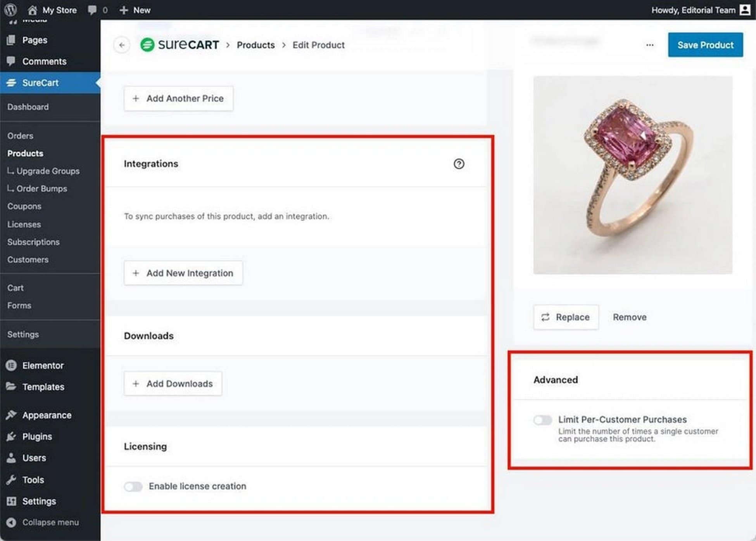756x541 pixels.
Task: Open the comments bubble in admin bar
Action: pos(92,10)
